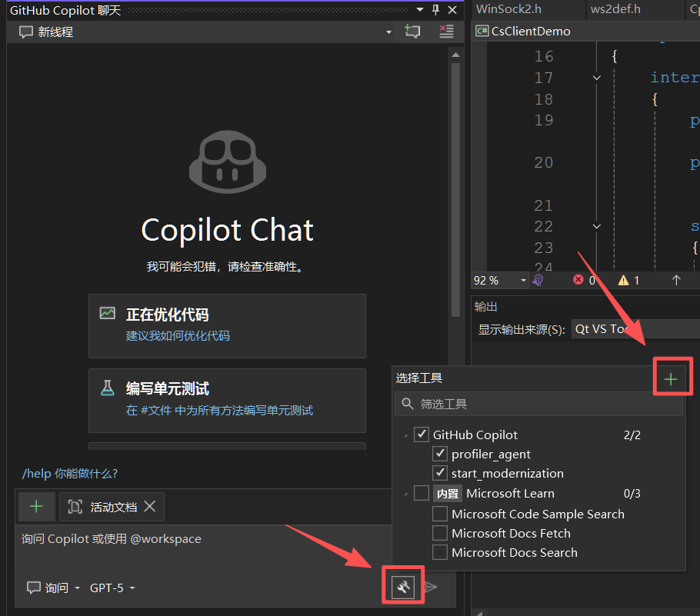The height and width of the screenshot is (616, 700).
Task: Click the 编写单元测试 suggestion card
Action: pos(227,401)
